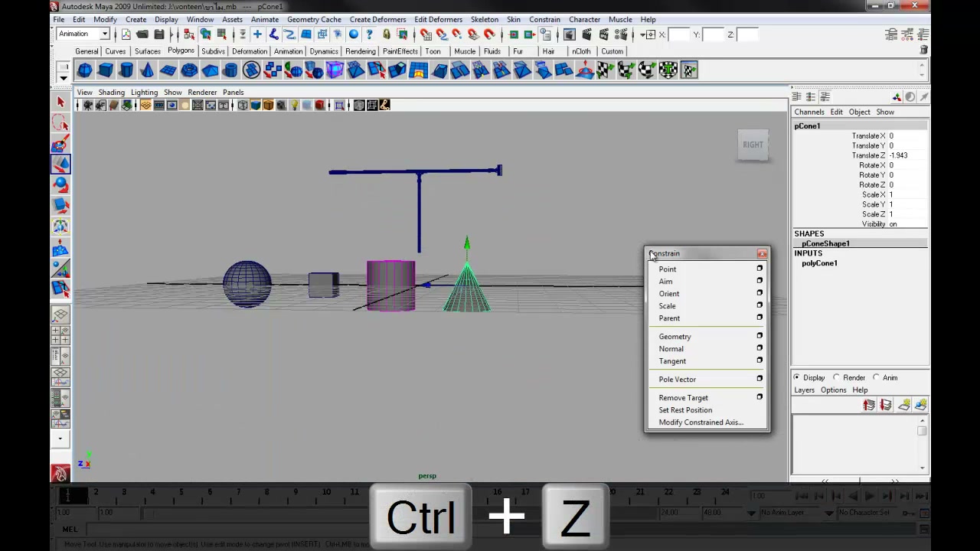
Task: Choose the Paint Selection tool
Action: [x=60, y=143]
